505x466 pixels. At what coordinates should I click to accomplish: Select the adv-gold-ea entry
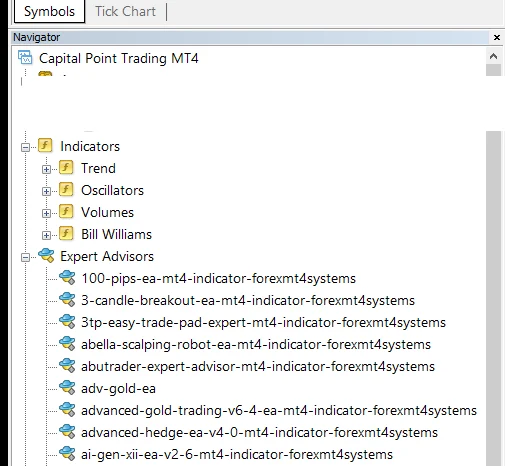click(x=118, y=389)
